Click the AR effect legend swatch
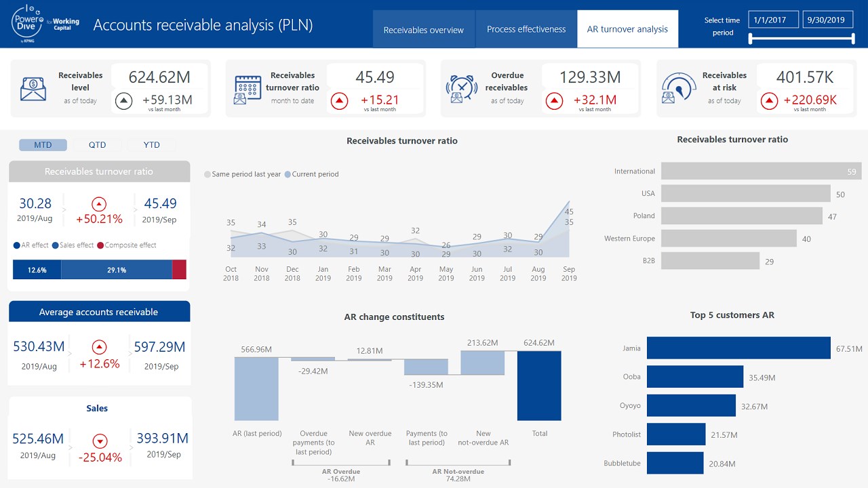868x488 pixels. (17, 245)
